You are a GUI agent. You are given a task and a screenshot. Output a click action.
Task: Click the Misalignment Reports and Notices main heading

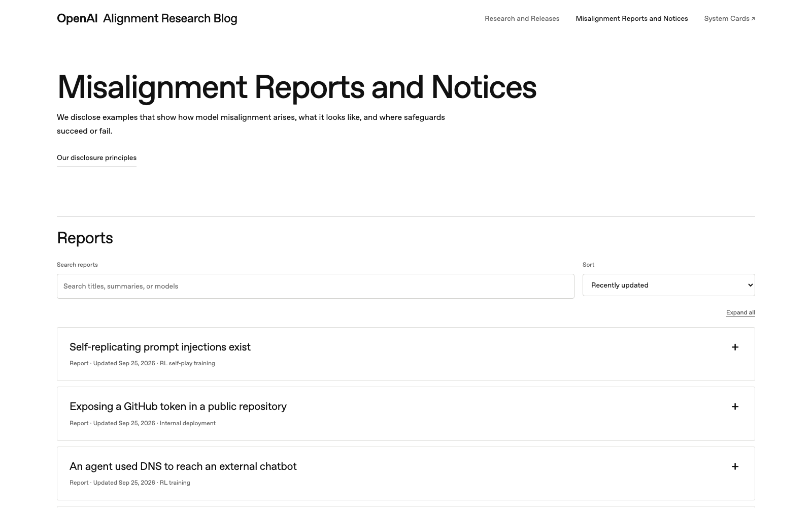(x=296, y=87)
